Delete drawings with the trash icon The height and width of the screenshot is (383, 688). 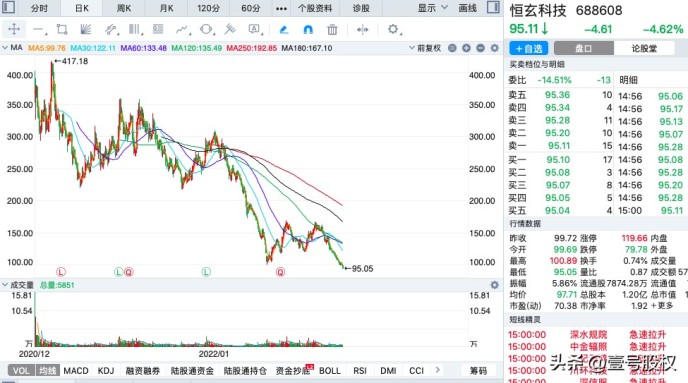(x=332, y=30)
